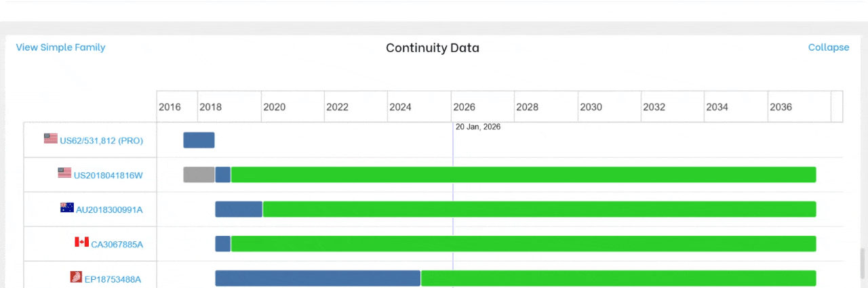Open the US2018041816W application link
Screen dimensions: 868x288
coord(108,176)
